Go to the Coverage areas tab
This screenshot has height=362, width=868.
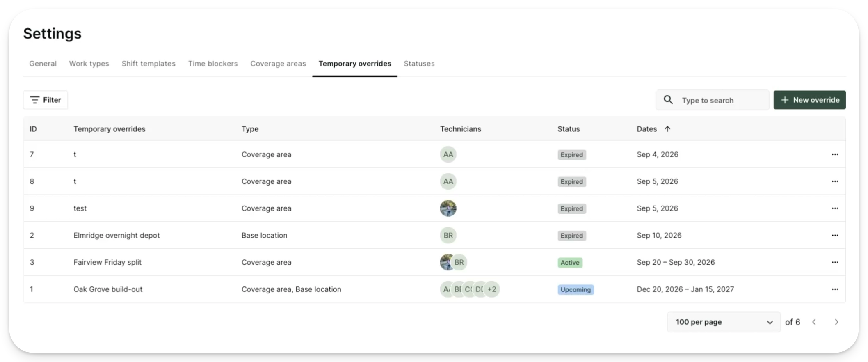pos(278,64)
